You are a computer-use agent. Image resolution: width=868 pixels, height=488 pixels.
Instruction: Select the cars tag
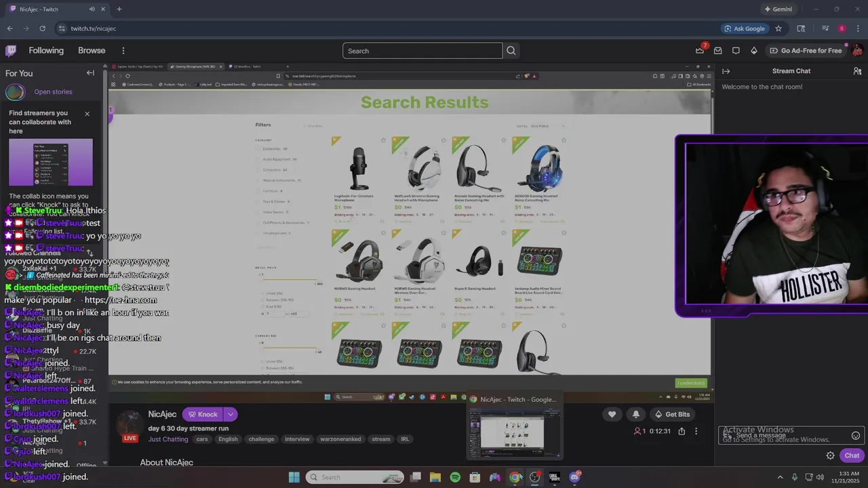point(202,439)
